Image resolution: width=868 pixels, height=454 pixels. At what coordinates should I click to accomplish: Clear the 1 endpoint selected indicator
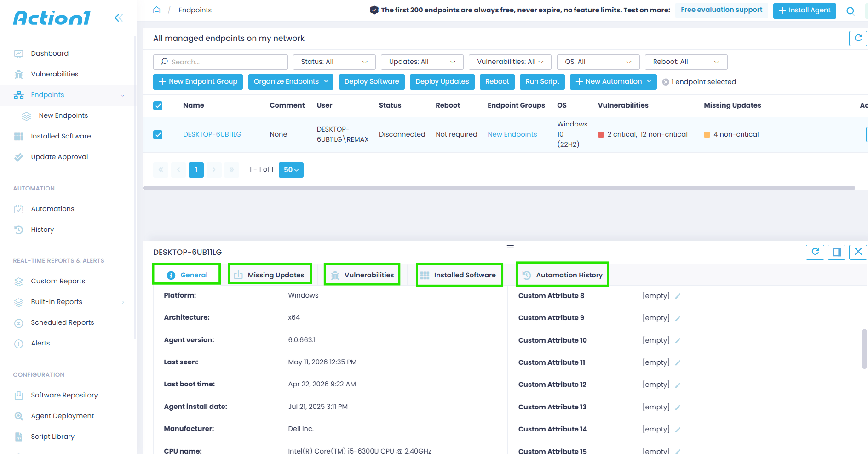click(666, 82)
